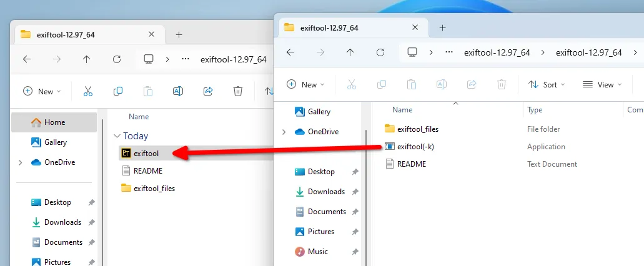
Task: Click Rename icon in left window toolbar
Action: [178, 91]
